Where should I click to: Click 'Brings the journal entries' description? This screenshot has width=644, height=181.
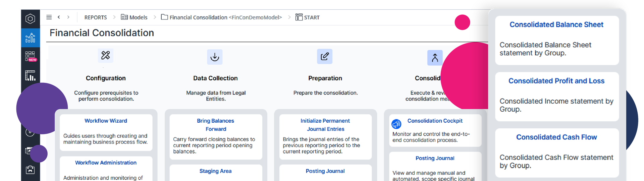(321, 145)
